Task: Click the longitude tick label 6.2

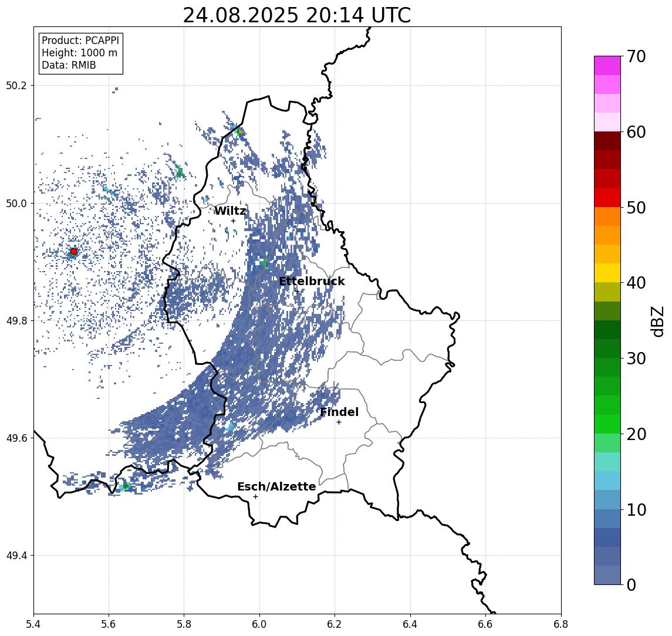Action: point(335,625)
